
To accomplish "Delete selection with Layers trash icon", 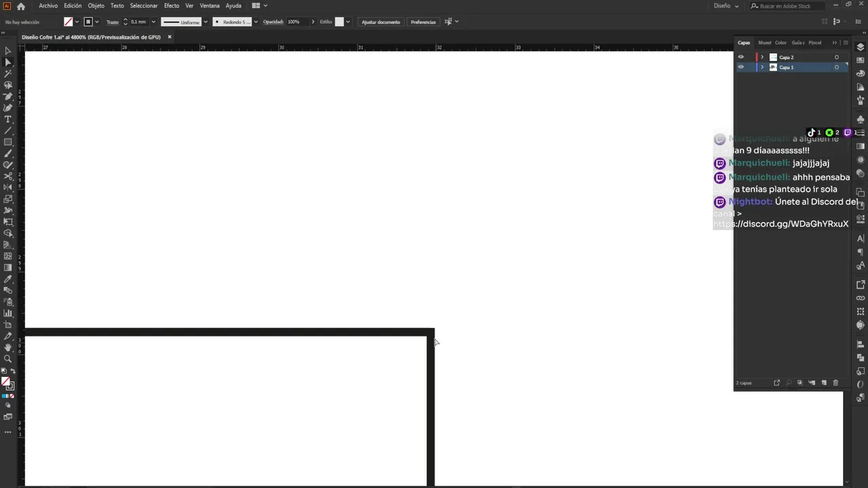I will coord(835,383).
